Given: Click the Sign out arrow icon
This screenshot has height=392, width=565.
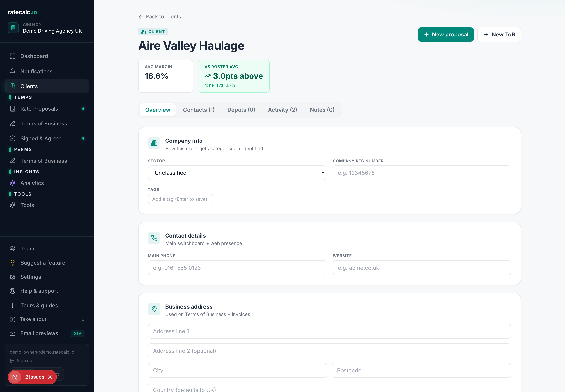Looking at the screenshot, I should click(12, 361).
